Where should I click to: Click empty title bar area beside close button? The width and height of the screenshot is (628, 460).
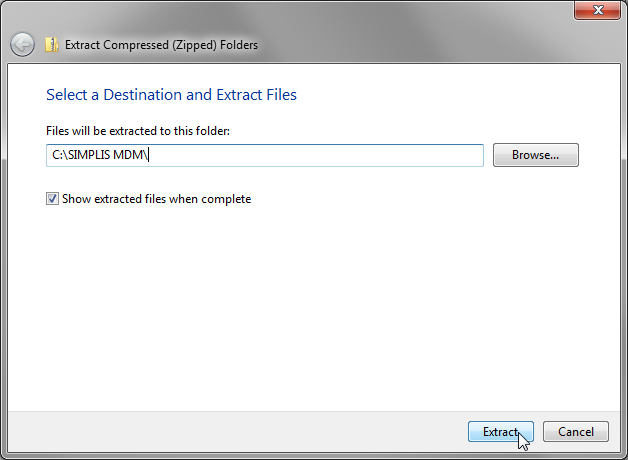[x=400, y=10]
